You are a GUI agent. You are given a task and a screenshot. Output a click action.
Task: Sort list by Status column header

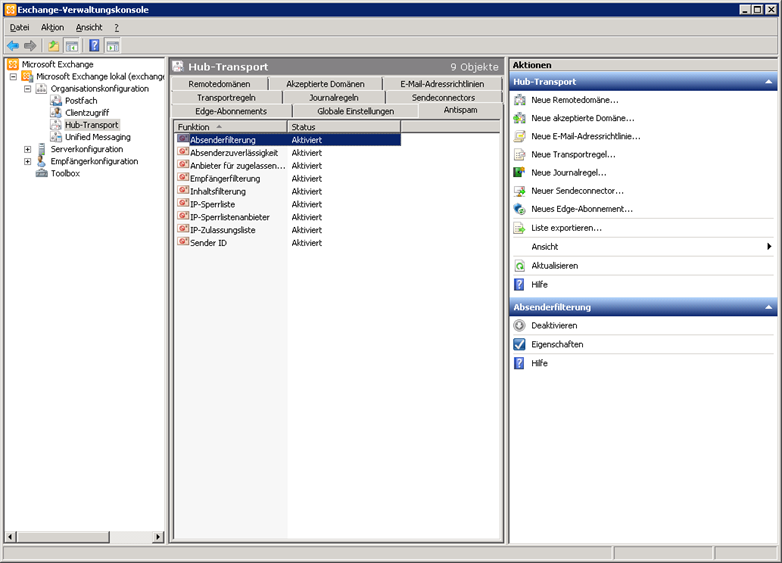click(x=343, y=127)
